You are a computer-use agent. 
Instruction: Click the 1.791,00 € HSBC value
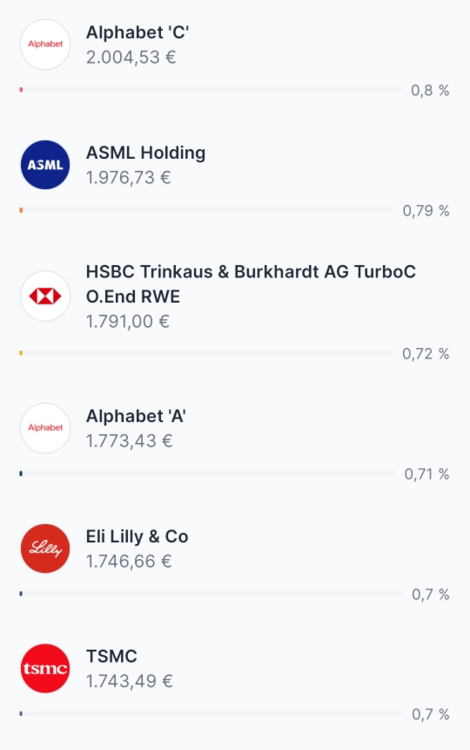(128, 321)
